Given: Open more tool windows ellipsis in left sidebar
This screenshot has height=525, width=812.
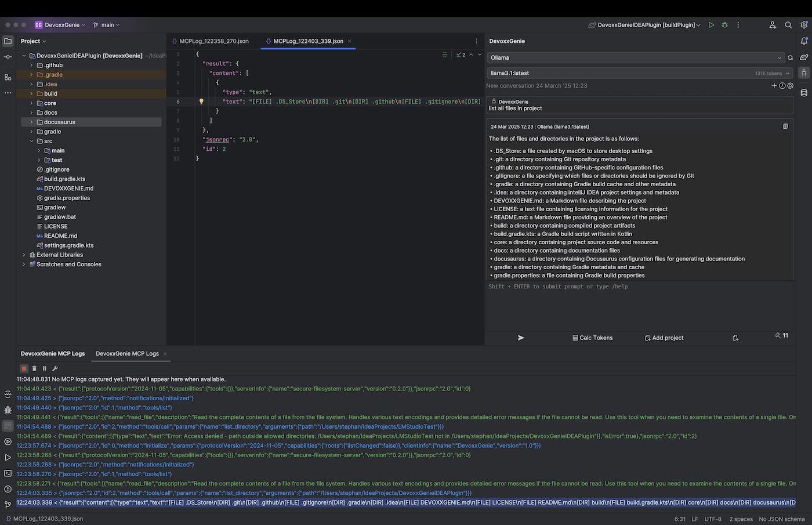Looking at the screenshot, I should pyautogui.click(x=8, y=93).
